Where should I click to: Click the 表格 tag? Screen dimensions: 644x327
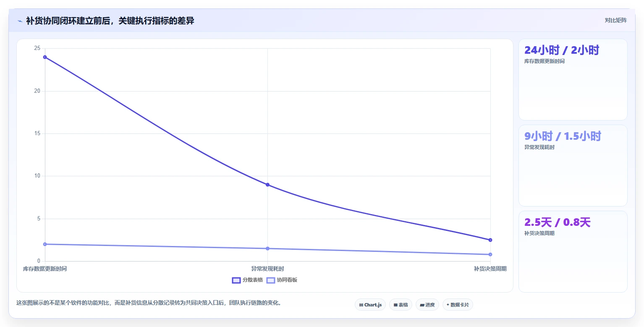coord(401,305)
